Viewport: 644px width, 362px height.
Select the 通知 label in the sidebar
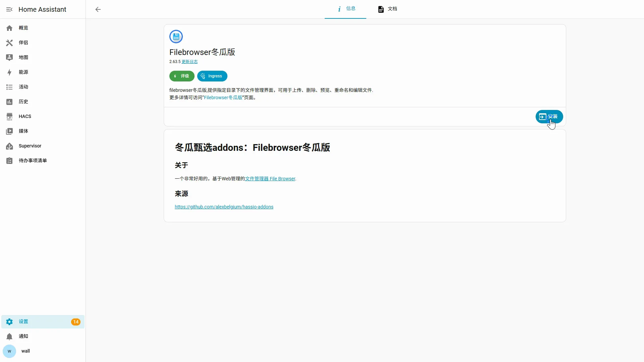tap(23, 336)
